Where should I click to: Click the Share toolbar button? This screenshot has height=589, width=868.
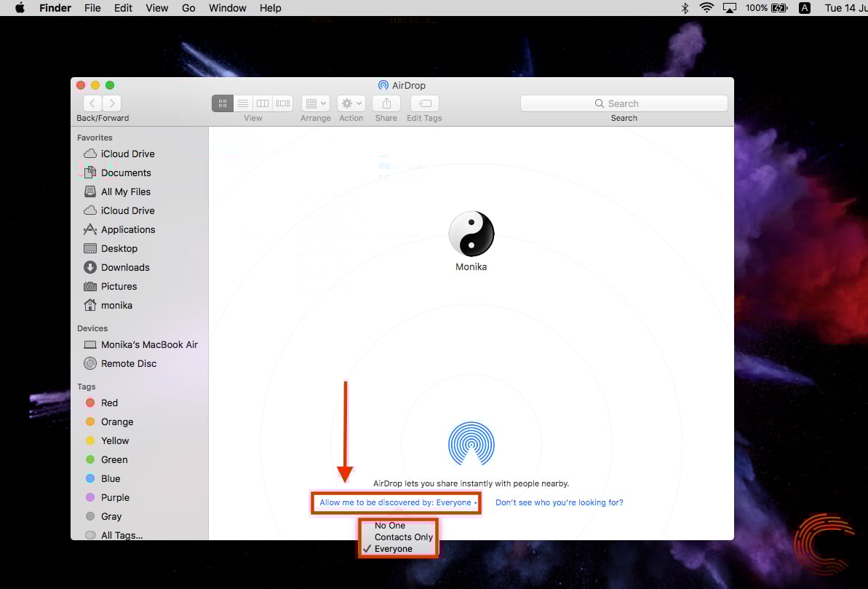coord(386,103)
